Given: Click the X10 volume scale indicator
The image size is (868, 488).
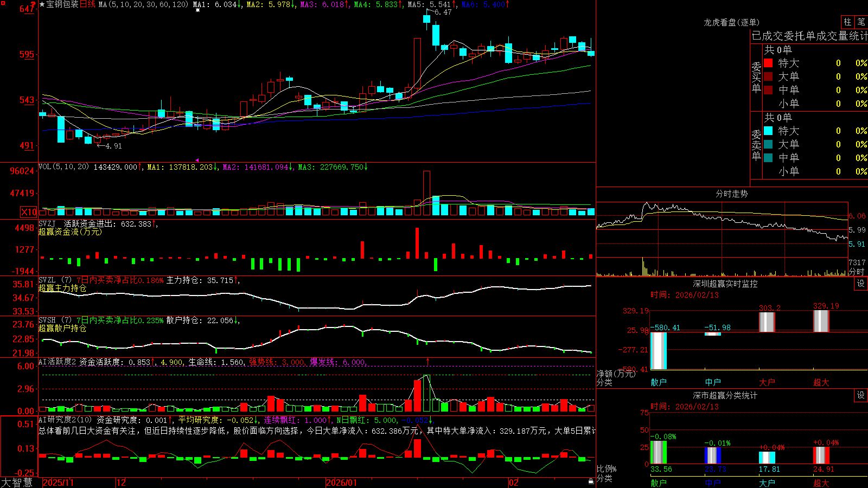Looking at the screenshot, I should pos(29,212).
